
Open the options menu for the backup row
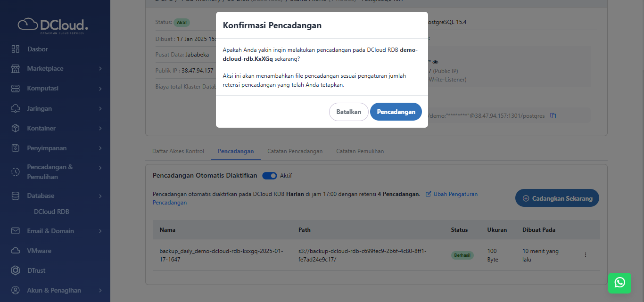click(585, 254)
